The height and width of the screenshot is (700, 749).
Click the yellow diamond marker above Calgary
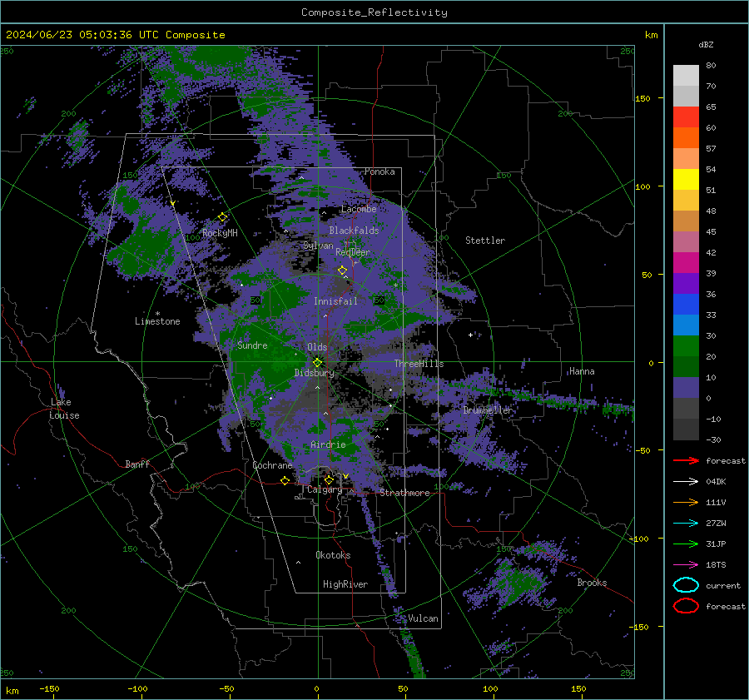(329, 479)
